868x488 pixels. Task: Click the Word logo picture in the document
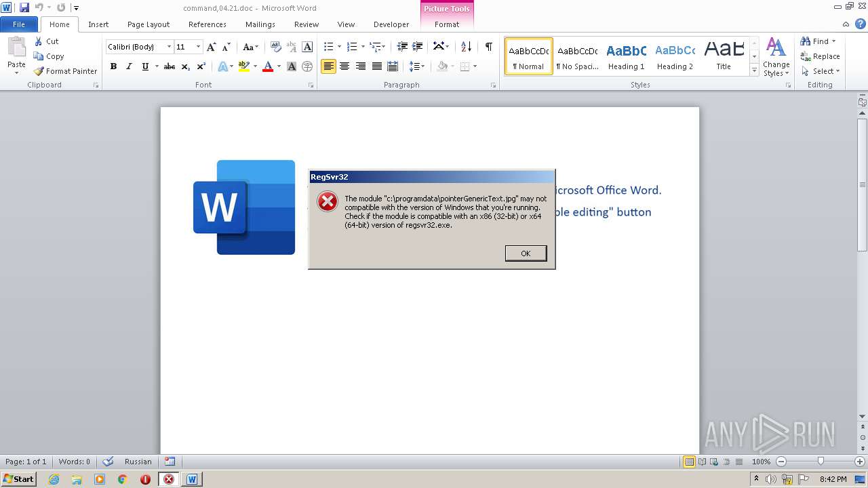[244, 207]
